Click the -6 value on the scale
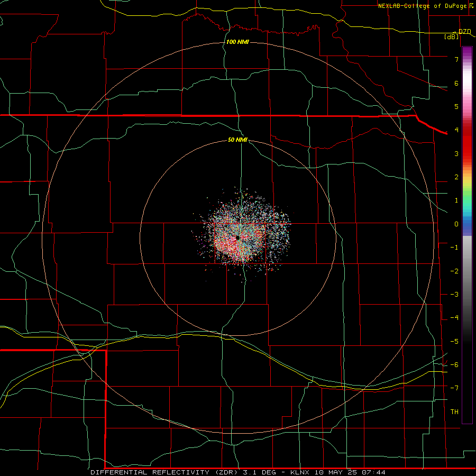This screenshot has height=476, width=476. (454, 365)
